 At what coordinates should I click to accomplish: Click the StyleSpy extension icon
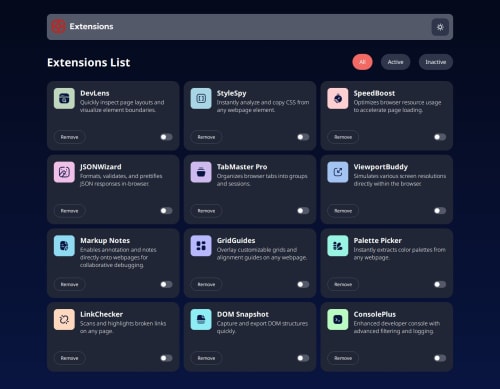201,98
